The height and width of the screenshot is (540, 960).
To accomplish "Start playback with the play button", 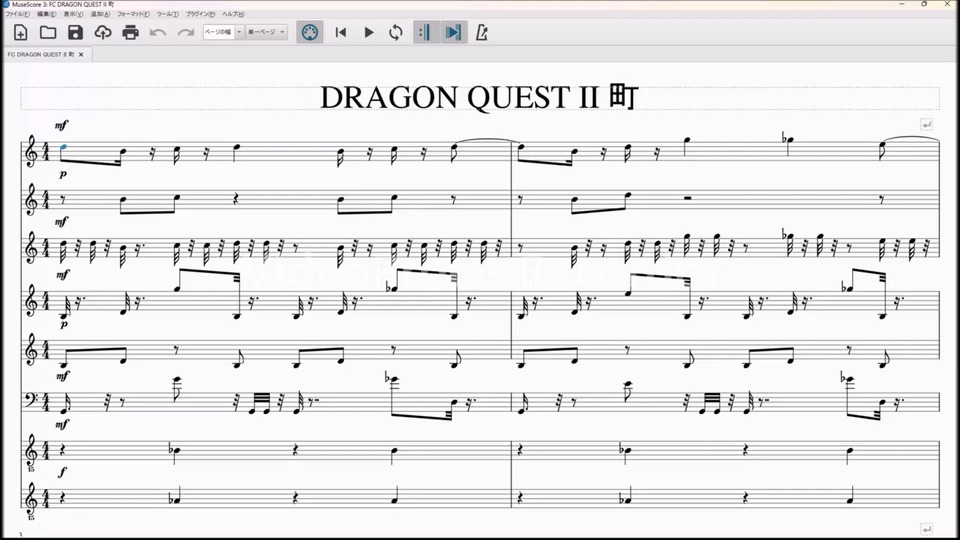I will [x=369, y=32].
